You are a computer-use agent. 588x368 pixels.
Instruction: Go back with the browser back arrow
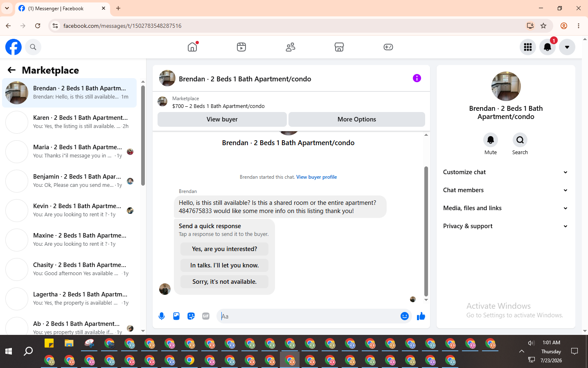8,26
